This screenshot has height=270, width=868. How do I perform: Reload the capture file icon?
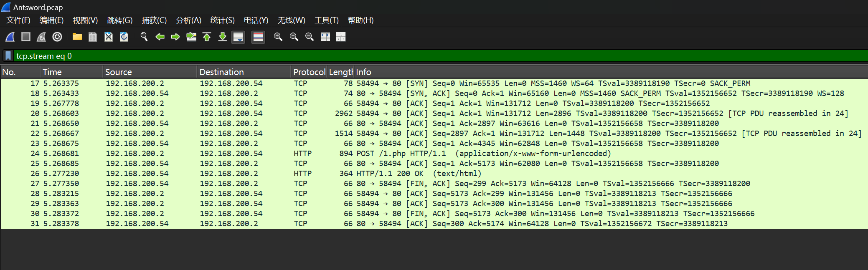coord(124,37)
